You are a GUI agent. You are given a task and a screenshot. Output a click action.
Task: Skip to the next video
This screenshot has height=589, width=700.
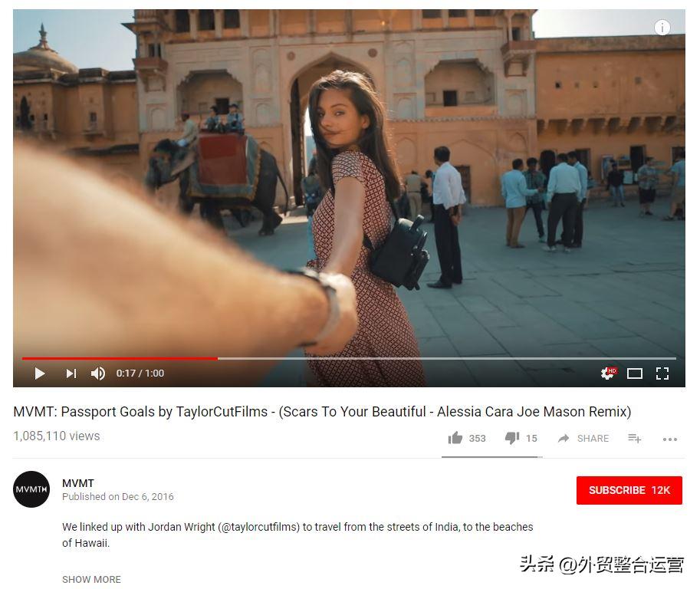click(71, 373)
